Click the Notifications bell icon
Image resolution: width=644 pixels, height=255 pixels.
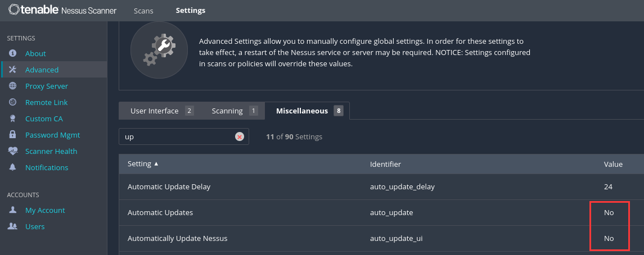point(13,167)
